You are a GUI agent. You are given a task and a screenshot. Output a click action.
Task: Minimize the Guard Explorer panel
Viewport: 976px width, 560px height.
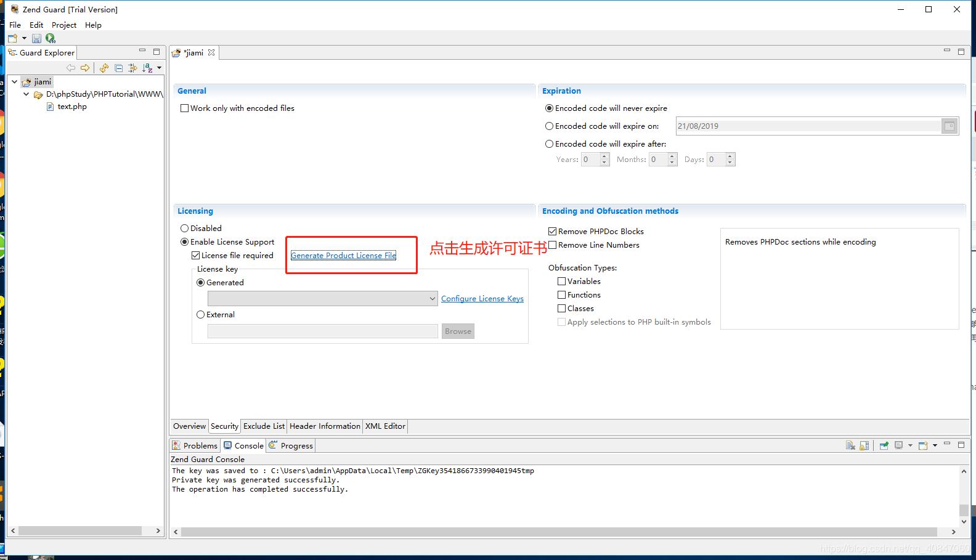click(x=142, y=51)
